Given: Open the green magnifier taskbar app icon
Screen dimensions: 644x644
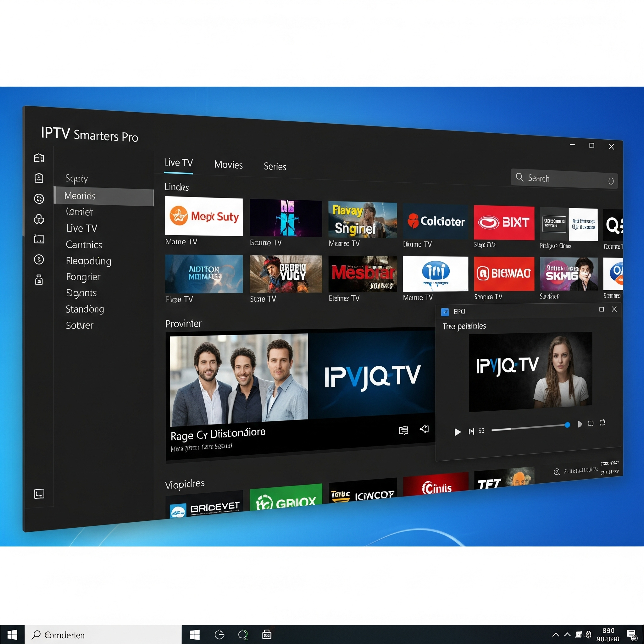Looking at the screenshot, I should 243,635.
